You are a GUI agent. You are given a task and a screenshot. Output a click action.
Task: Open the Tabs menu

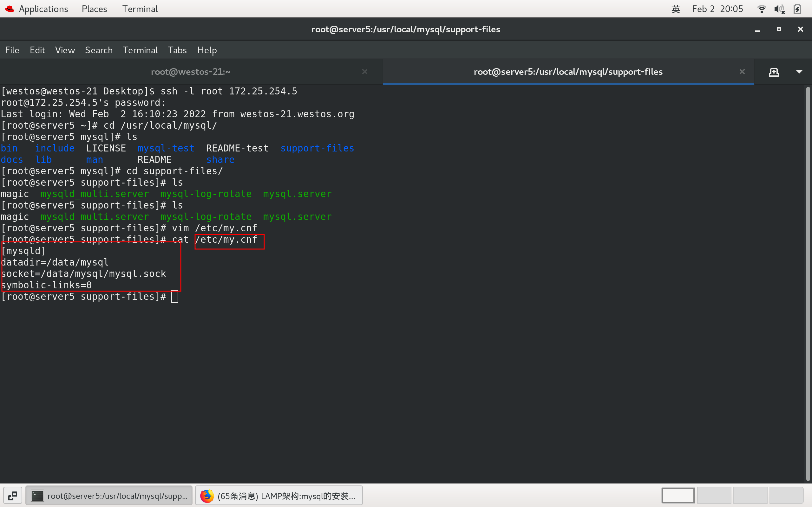(177, 50)
